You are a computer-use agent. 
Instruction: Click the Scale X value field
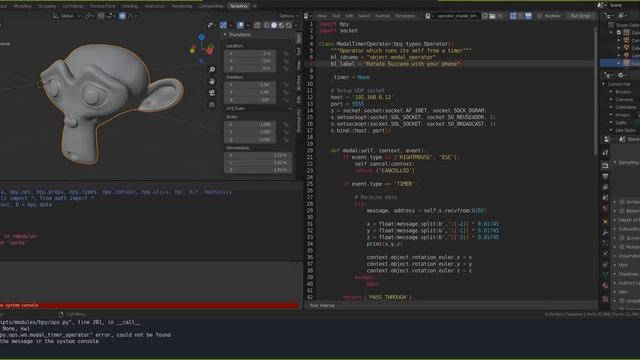250,124
